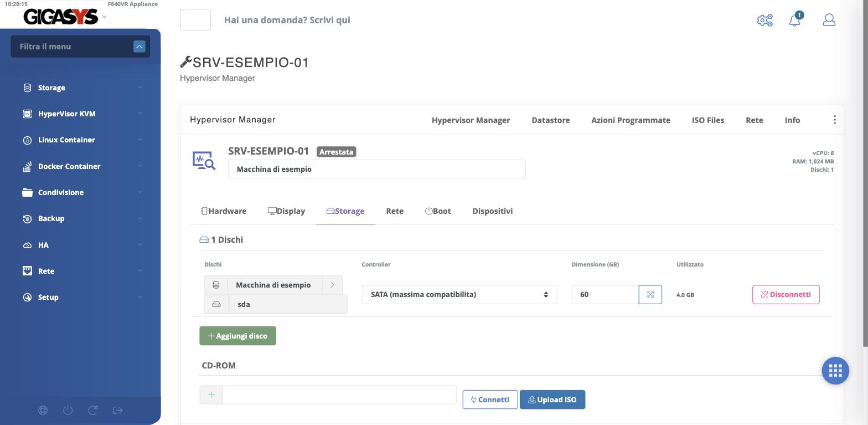
Task: Open Azioni Programmate nav item
Action: [631, 120]
